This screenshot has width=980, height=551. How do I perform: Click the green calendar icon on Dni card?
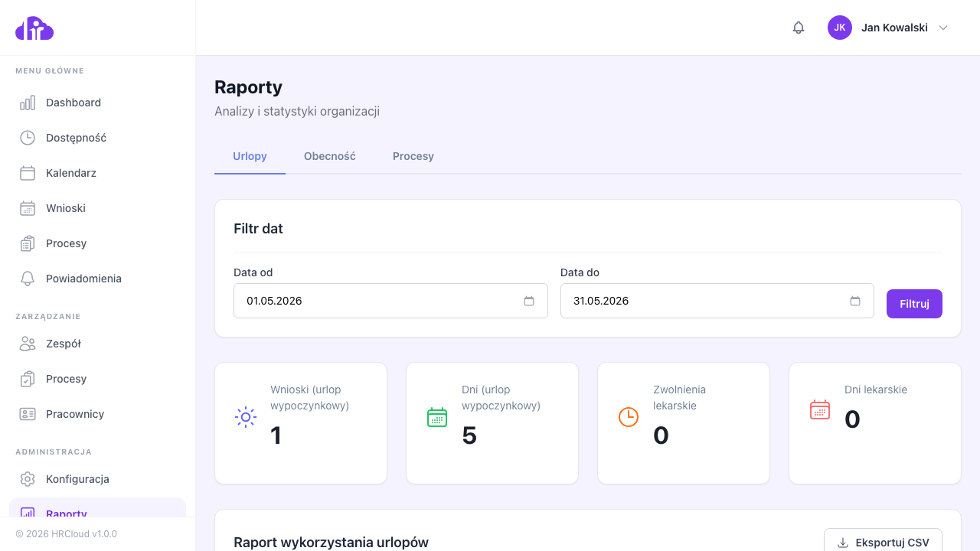(x=437, y=417)
